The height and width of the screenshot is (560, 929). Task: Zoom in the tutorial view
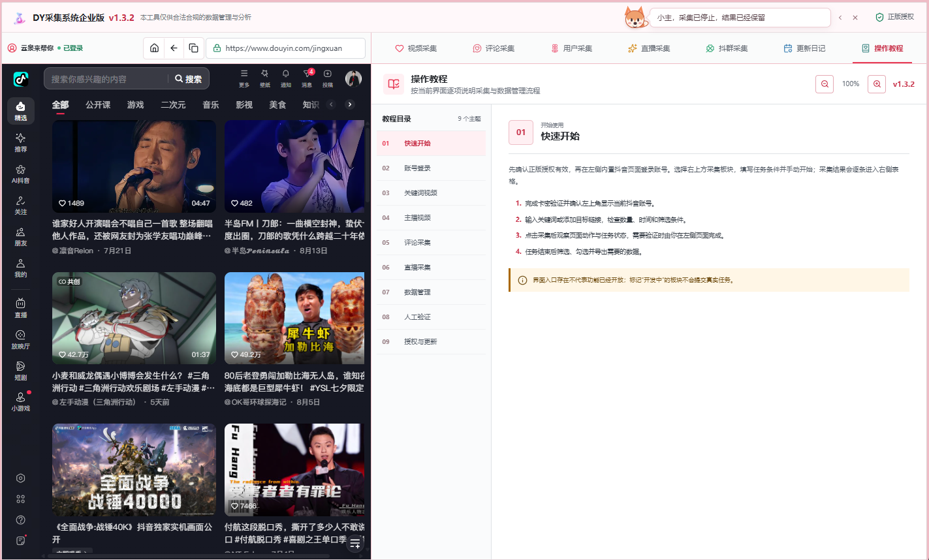[x=877, y=84]
